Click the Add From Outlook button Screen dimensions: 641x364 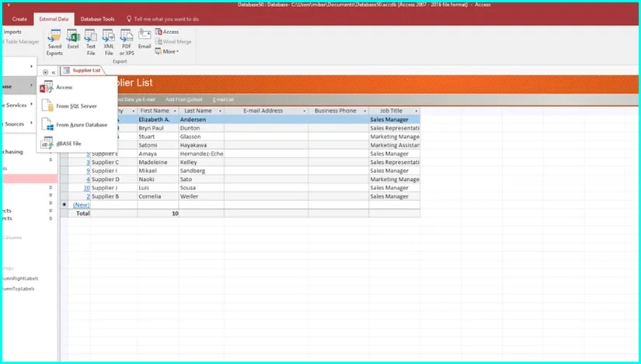point(184,99)
